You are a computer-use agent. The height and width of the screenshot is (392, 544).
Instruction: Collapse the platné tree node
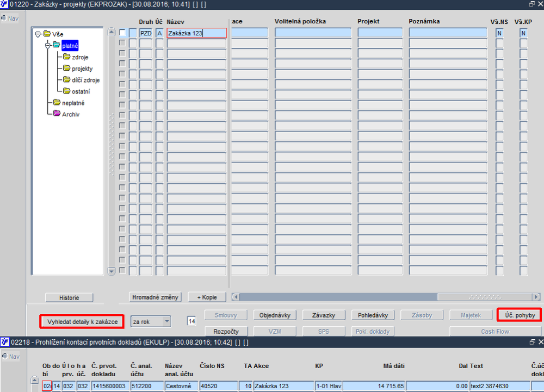tap(47, 46)
